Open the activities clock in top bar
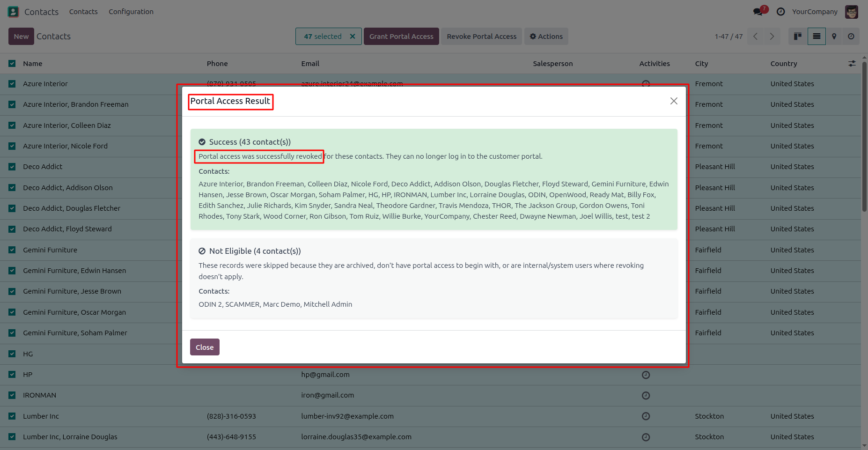 (x=780, y=12)
